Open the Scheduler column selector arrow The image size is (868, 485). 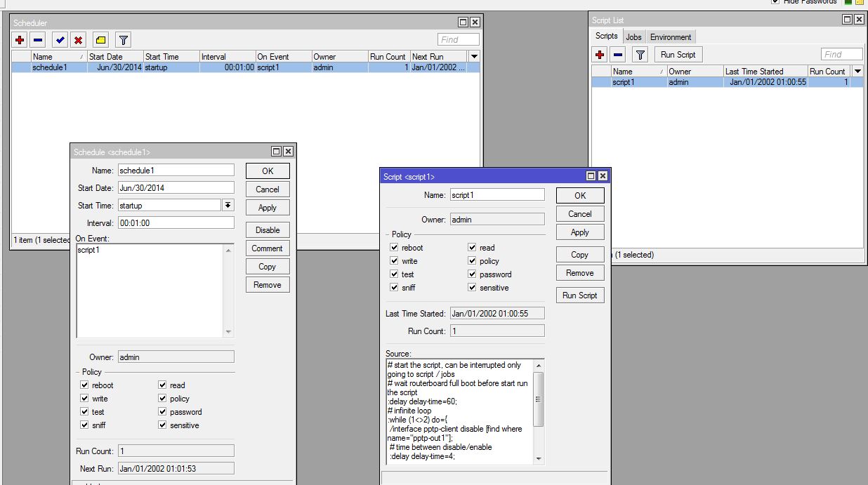tap(474, 56)
